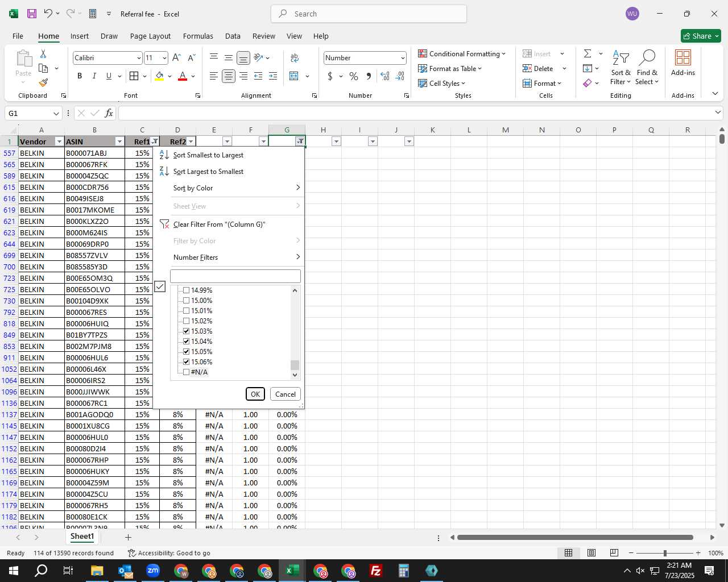Check the #N/A filter checkbox
Screen dimensions: 728x582
pyautogui.click(x=186, y=372)
